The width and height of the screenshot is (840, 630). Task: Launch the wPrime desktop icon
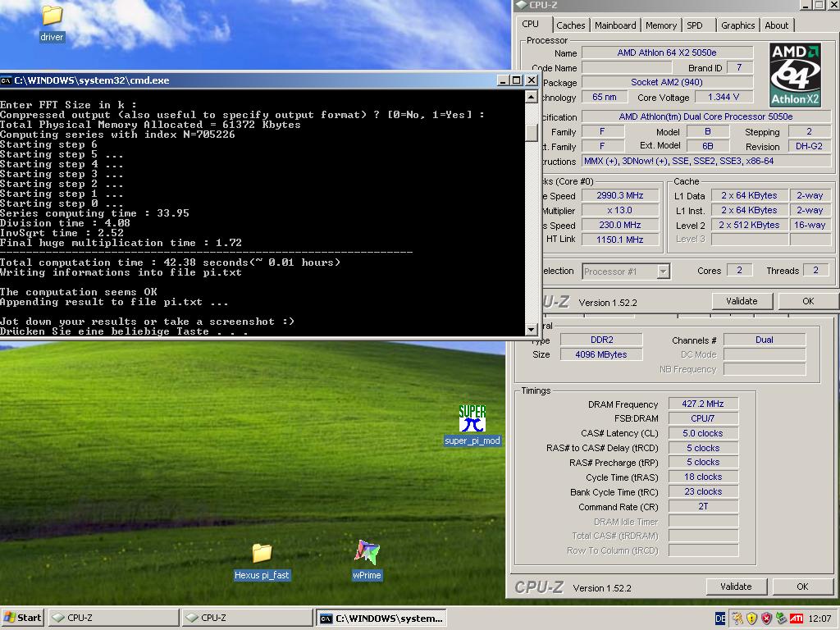click(367, 560)
